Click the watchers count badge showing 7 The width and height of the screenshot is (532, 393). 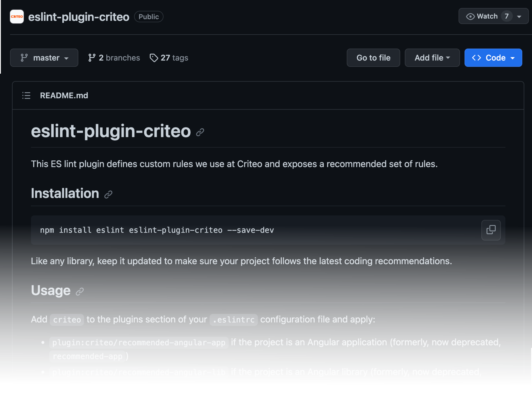point(507,16)
